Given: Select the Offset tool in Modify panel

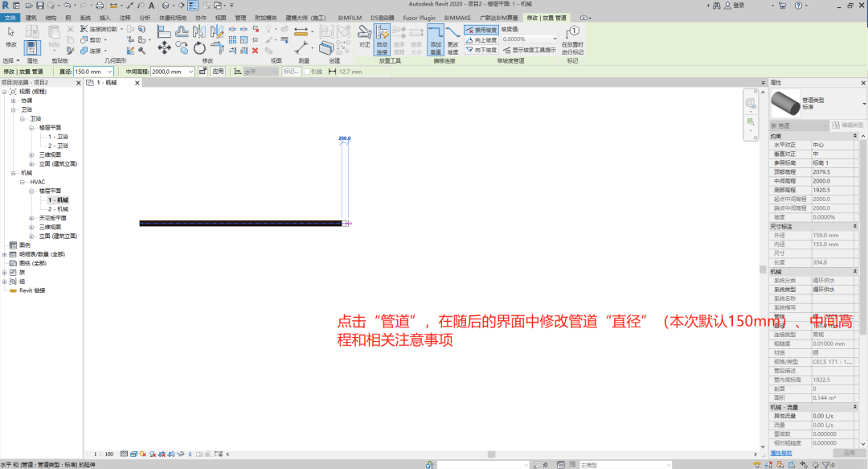Looking at the screenshot, I should pyautogui.click(x=182, y=31).
